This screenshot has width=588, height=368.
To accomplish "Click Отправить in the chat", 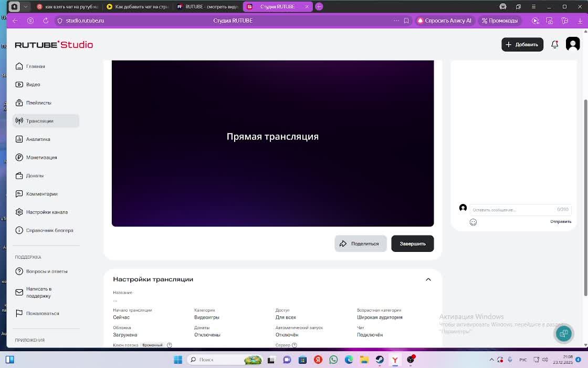I will [561, 221].
